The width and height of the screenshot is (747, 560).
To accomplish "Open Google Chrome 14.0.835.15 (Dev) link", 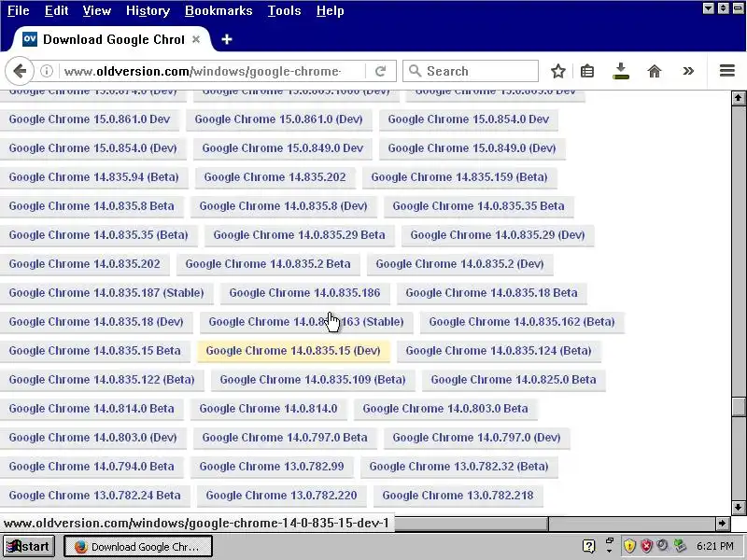I will [293, 351].
